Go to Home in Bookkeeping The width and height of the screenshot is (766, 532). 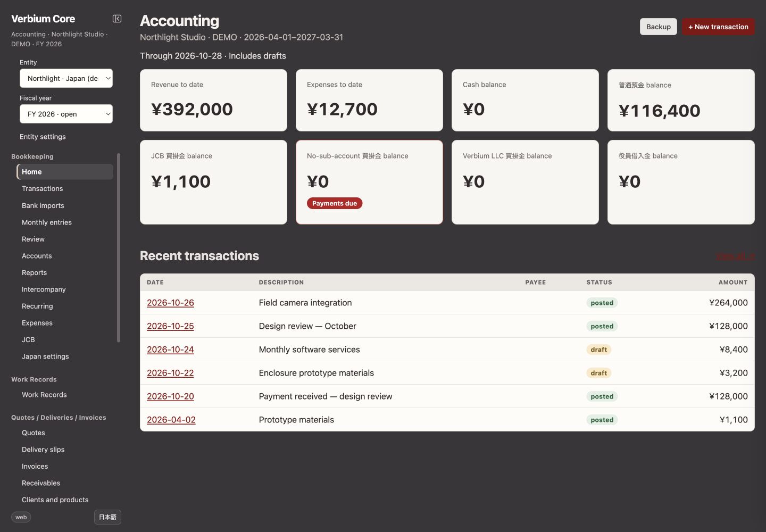(x=65, y=172)
